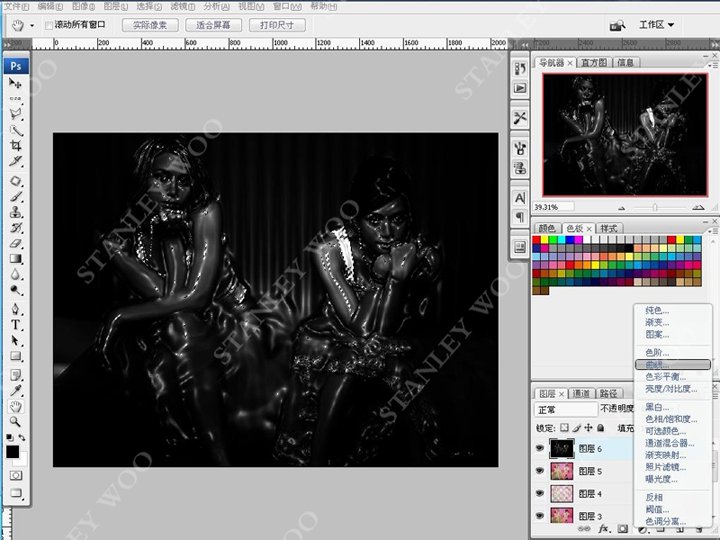720x540 pixels.
Task: Choose 色相/饱和度... menu entry
Action: pos(671,419)
